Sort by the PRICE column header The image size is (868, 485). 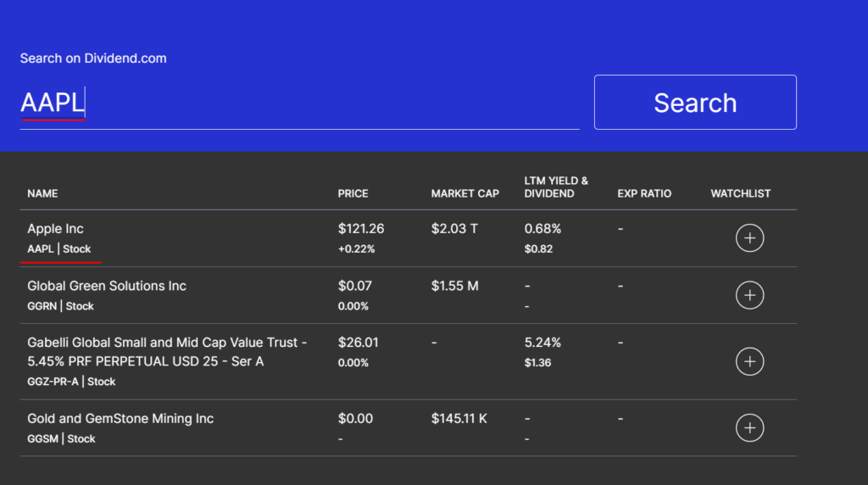[x=353, y=193]
